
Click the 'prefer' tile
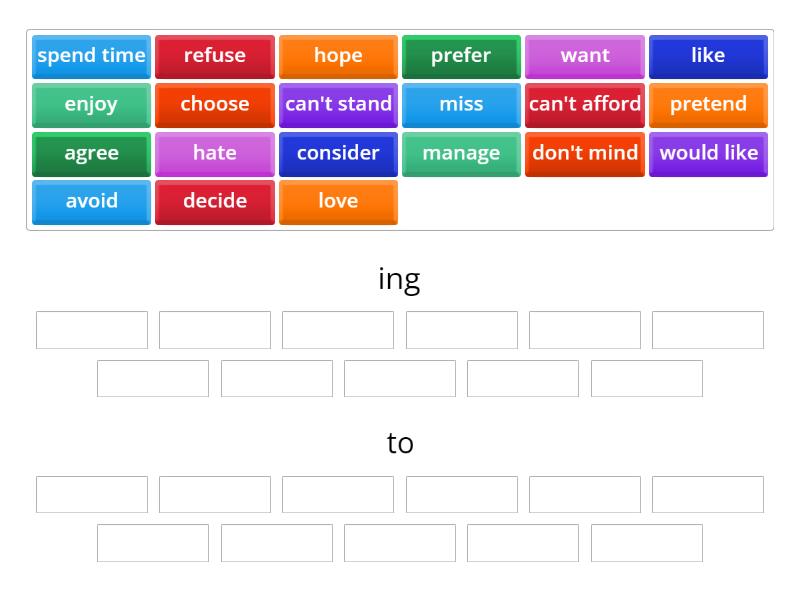click(x=461, y=56)
